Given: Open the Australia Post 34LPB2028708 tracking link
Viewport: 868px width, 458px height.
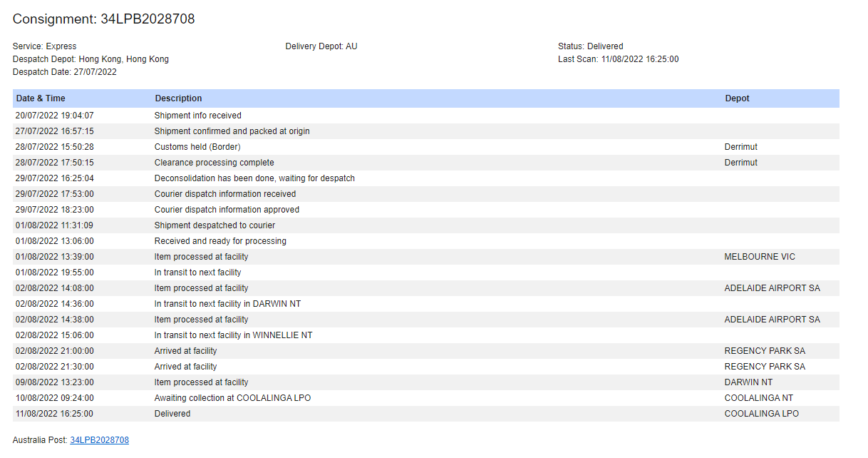Looking at the screenshot, I should [99, 440].
